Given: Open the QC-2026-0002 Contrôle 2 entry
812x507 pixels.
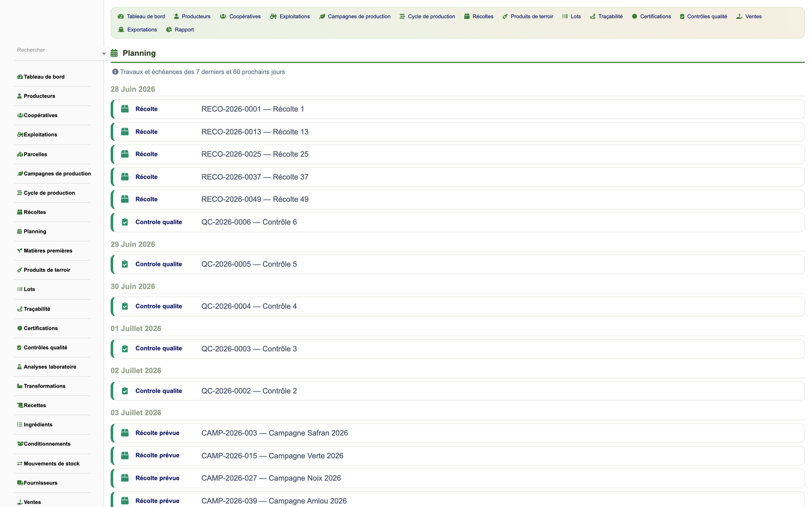Looking at the screenshot, I should coord(458,391).
